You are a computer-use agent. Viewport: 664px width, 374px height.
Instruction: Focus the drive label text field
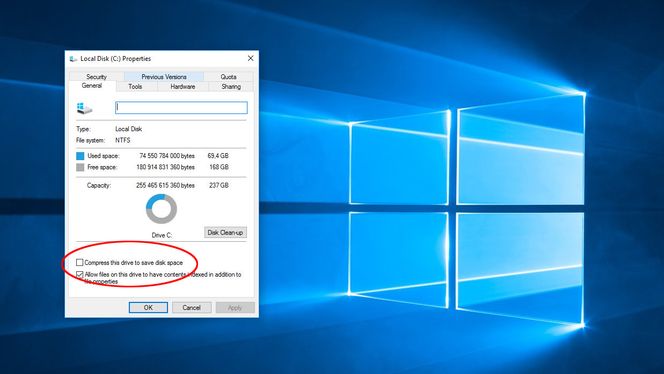point(181,108)
